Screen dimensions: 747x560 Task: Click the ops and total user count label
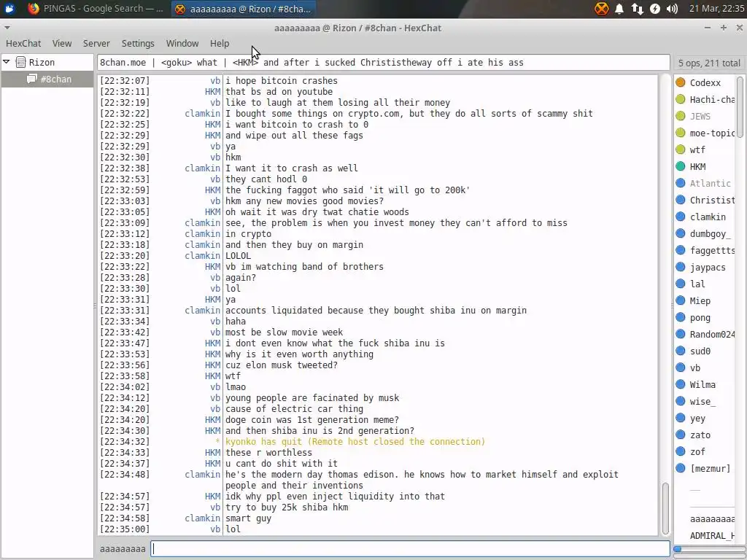[x=709, y=63]
